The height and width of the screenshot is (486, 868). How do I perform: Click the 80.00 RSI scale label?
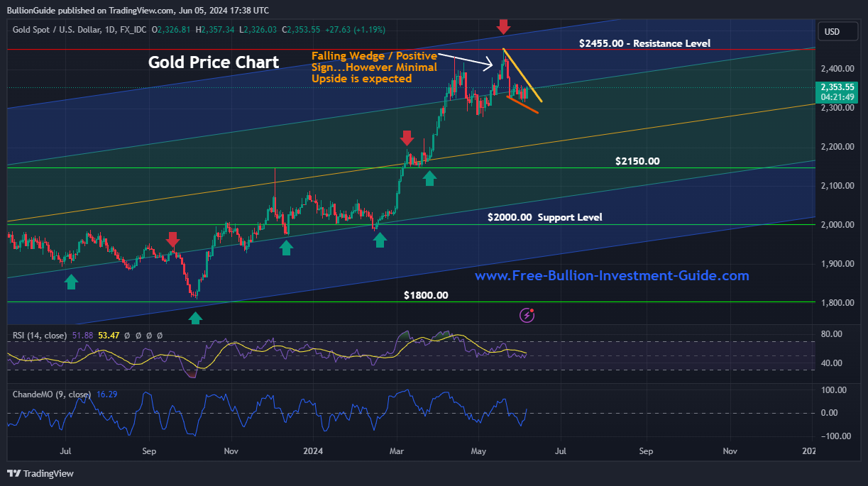pos(833,333)
